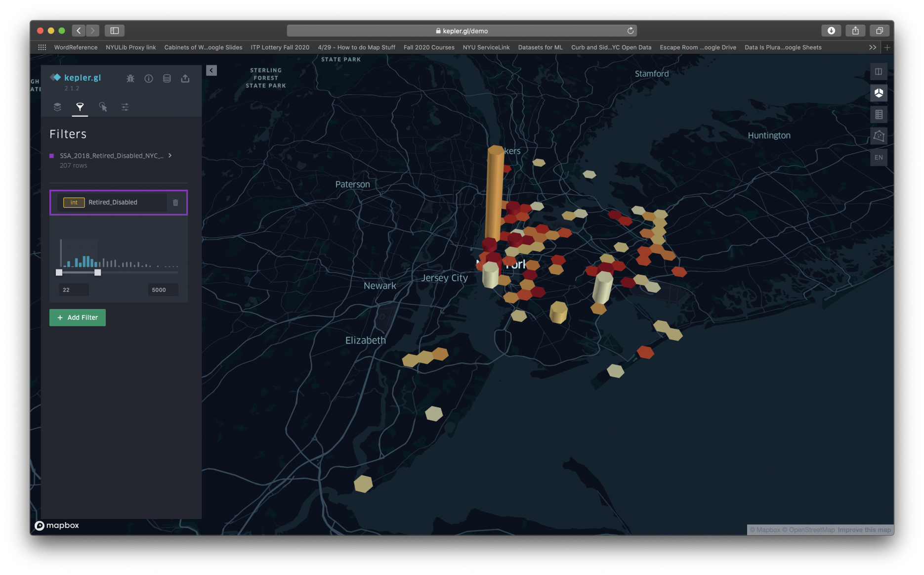Collapse the side panel with arrow
The image size is (924, 575).
[211, 70]
